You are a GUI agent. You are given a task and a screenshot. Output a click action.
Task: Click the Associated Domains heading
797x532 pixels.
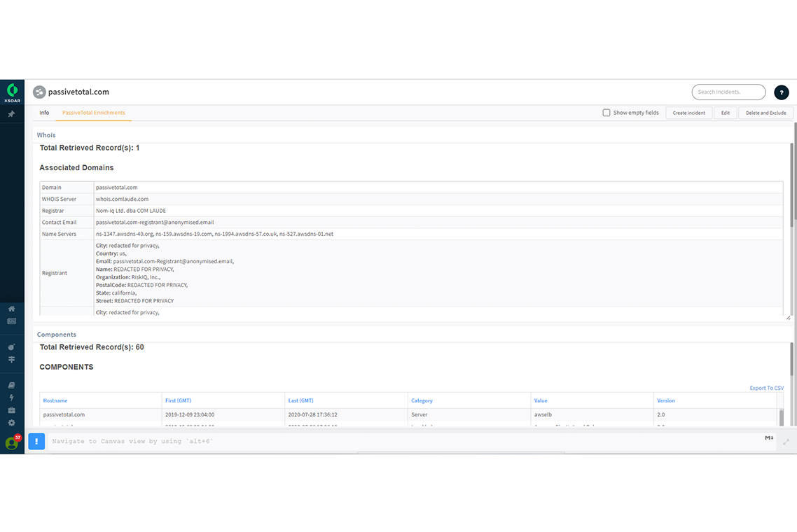click(x=77, y=168)
